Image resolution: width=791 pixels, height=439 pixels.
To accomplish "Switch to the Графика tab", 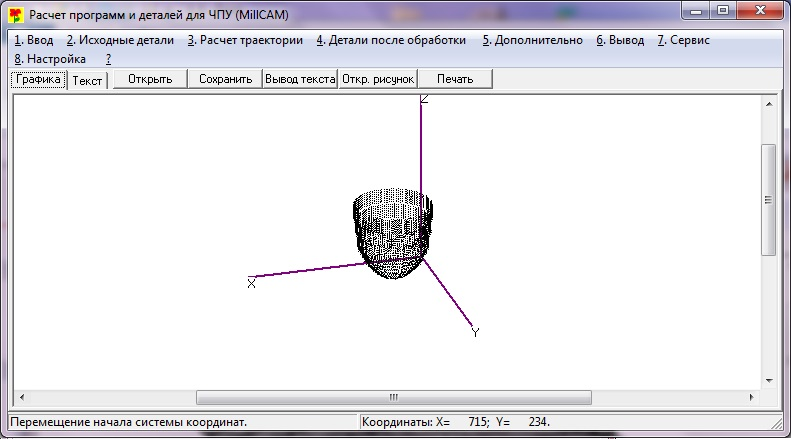I will tap(38, 79).
